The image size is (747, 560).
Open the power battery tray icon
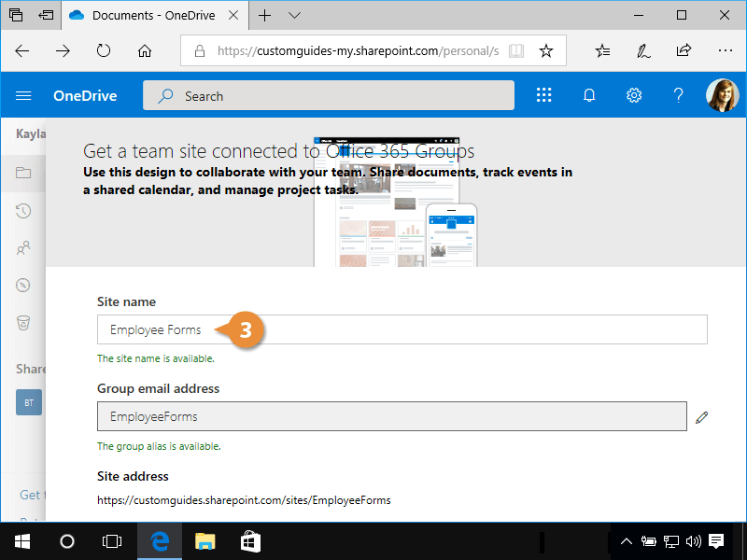coord(648,541)
